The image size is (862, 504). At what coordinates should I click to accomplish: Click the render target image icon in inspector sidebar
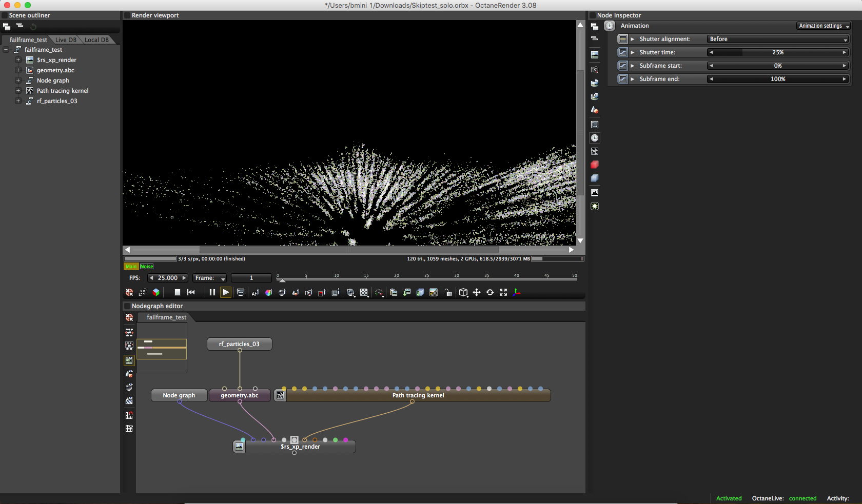click(595, 55)
